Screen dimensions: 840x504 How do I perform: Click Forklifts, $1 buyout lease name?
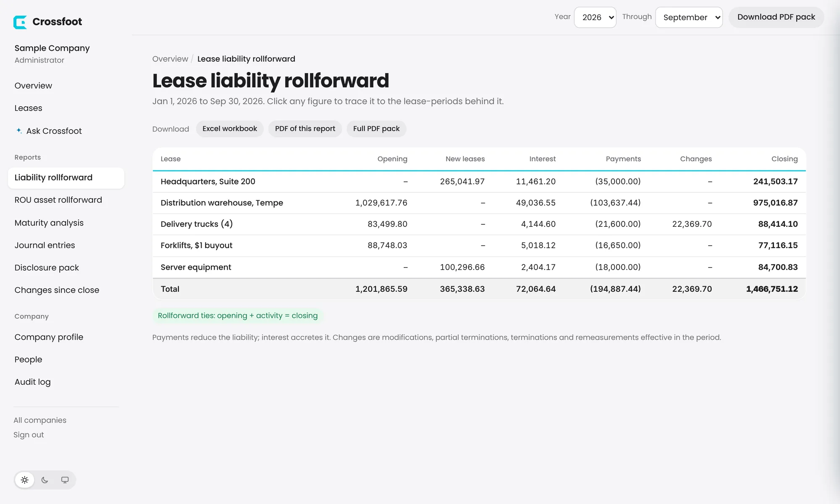click(x=197, y=245)
